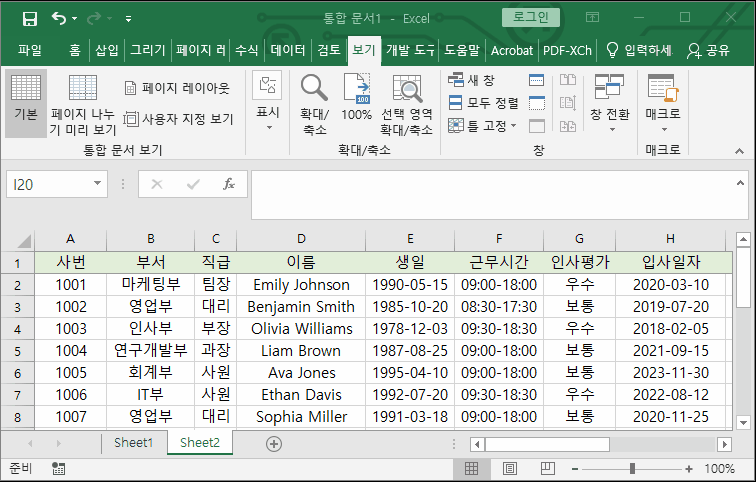Go to the 데이터 tab
The height and width of the screenshot is (482, 756).
(x=288, y=50)
